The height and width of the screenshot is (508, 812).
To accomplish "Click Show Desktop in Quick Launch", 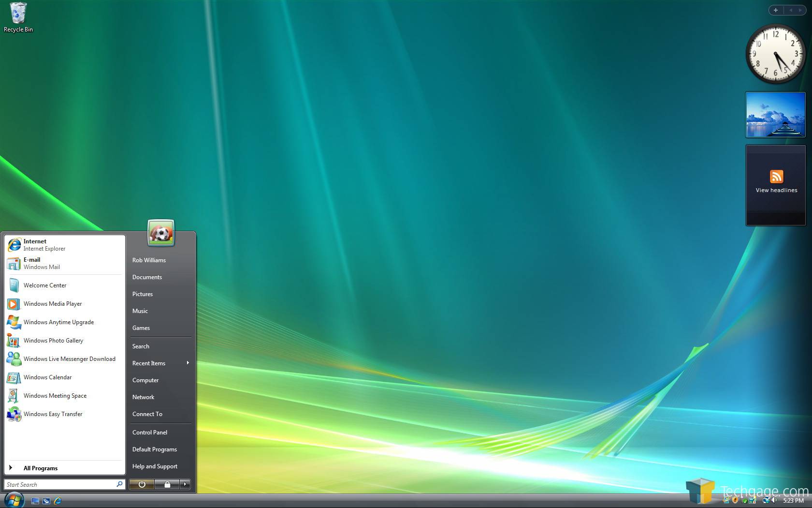I will coord(35,501).
